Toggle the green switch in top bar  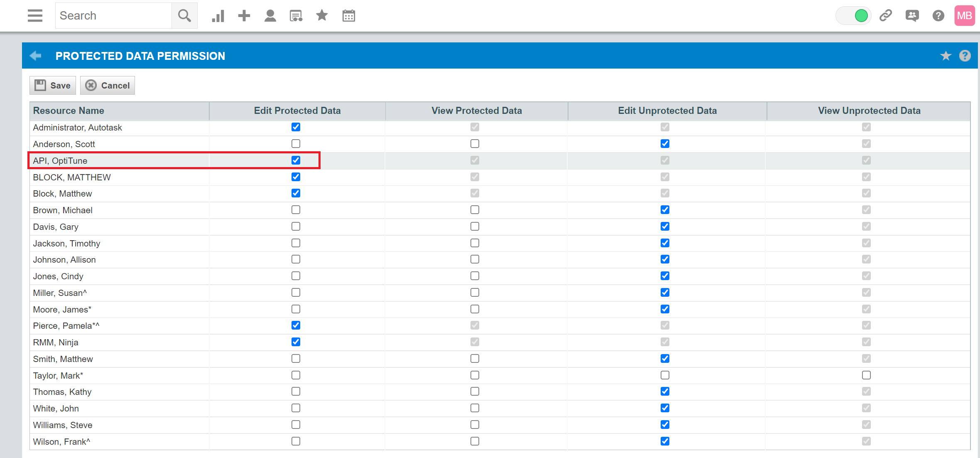(x=853, y=16)
